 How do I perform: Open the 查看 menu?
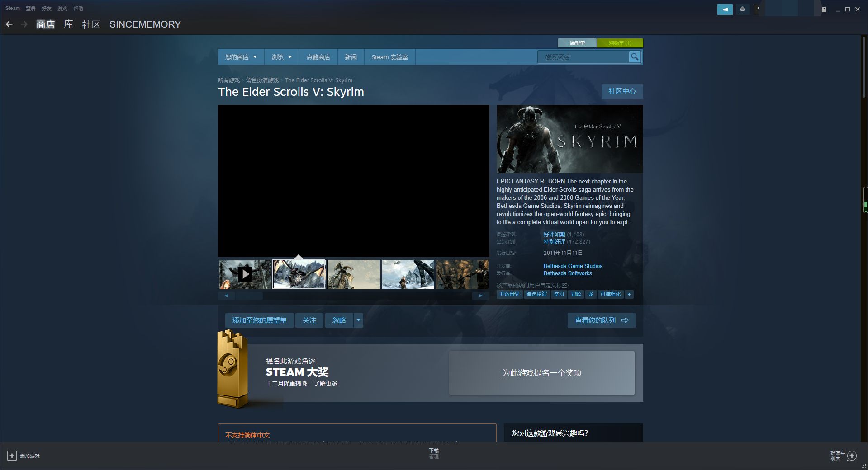[x=30, y=8]
